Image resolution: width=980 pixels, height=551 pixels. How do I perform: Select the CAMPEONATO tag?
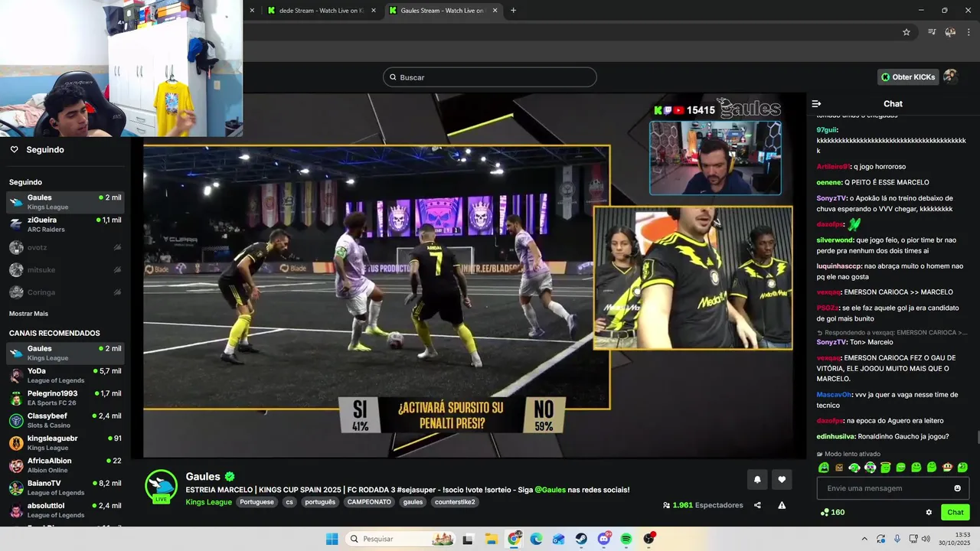coord(369,502)
